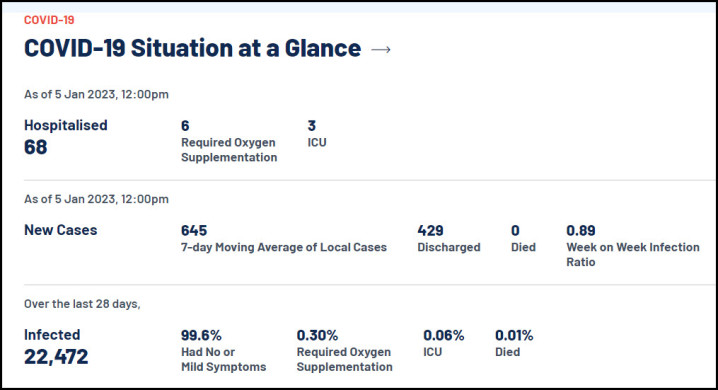This screenshot has height=390, width=718.
Task: Click the 0.01% Died percentage
Action: point(514,343)
